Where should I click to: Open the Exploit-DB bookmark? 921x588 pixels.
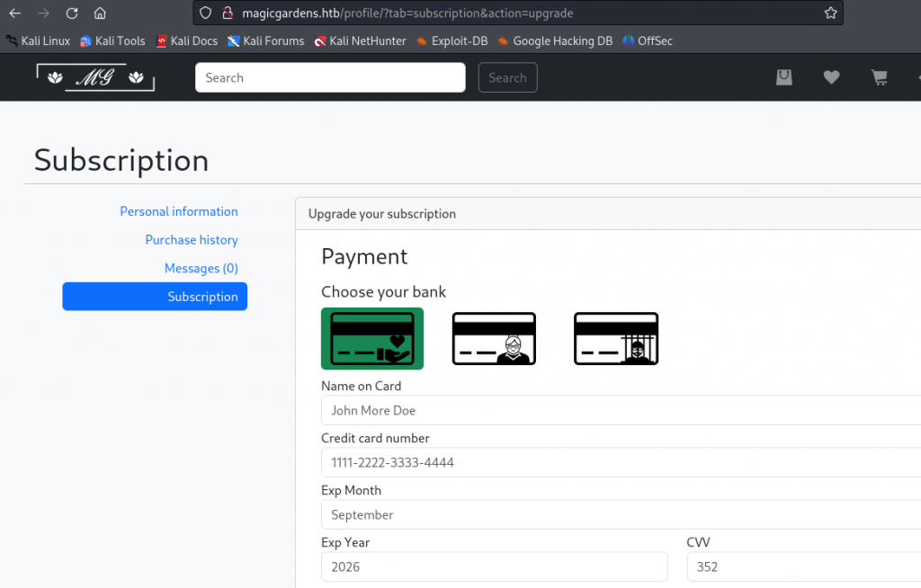[452, 41]
